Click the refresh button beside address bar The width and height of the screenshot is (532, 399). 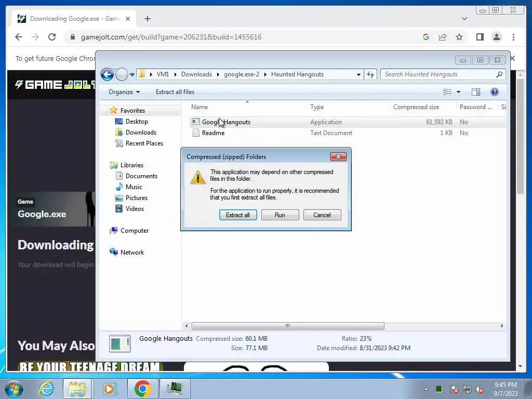pyautogui.click(x=370, y=74)
